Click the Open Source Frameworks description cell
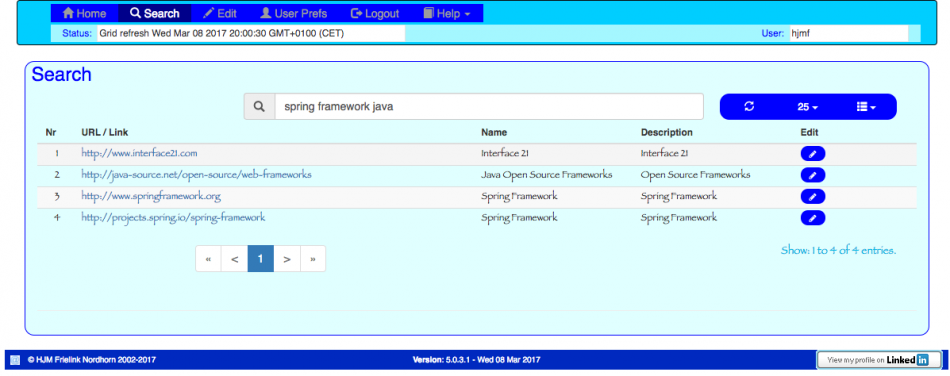The width and height of the screenshot is (950, 376). point(696,175)
